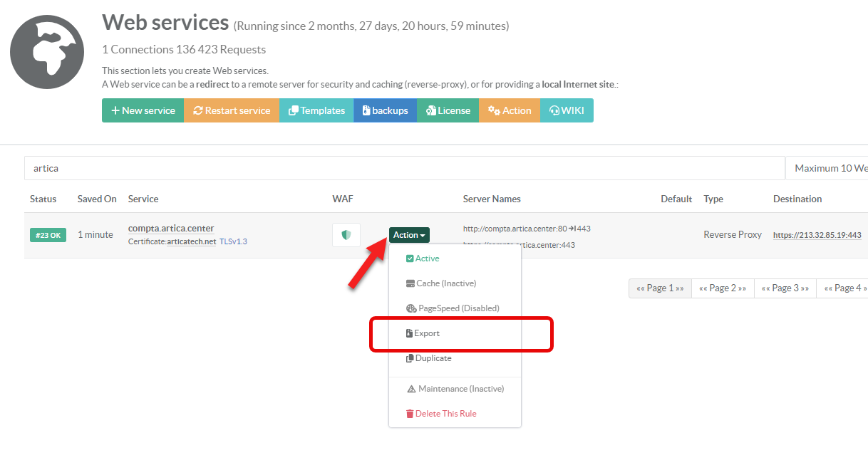Enable PageSpeed (Disabled) option
Image resolution: width=868 pixels, height=475 pixels.
[452, 308]
